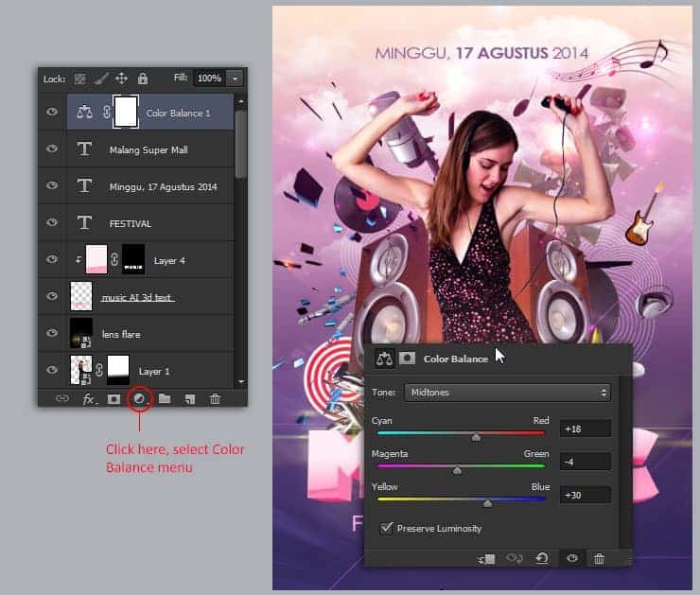Hide Minggu, 17 Agustus 2014 layer
700x595 pixels.
(52, 184)
